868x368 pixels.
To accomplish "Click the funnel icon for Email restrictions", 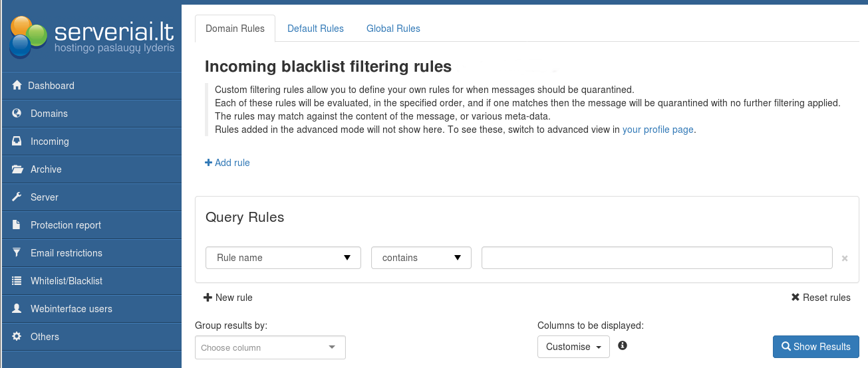I will (17, 253).
